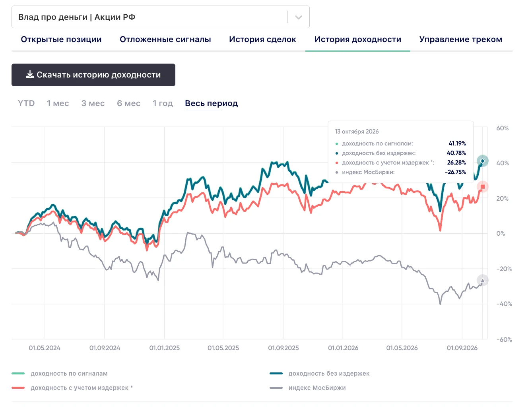Click the gray triangle marker on chart
532x407 pixels.
coord(483,280)
